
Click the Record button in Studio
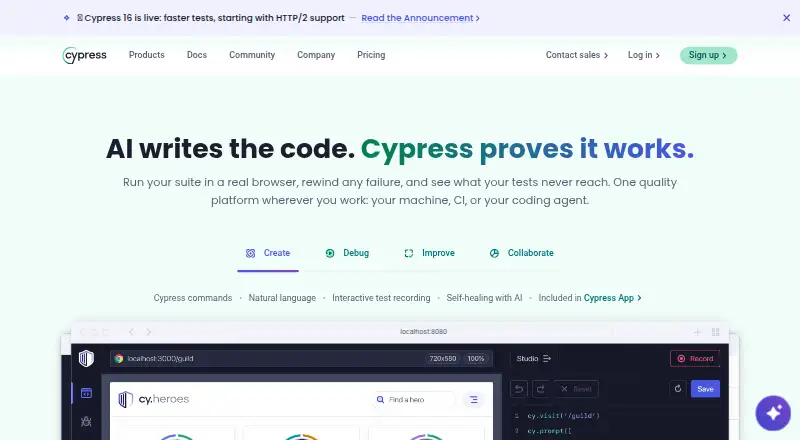point(695,359)
